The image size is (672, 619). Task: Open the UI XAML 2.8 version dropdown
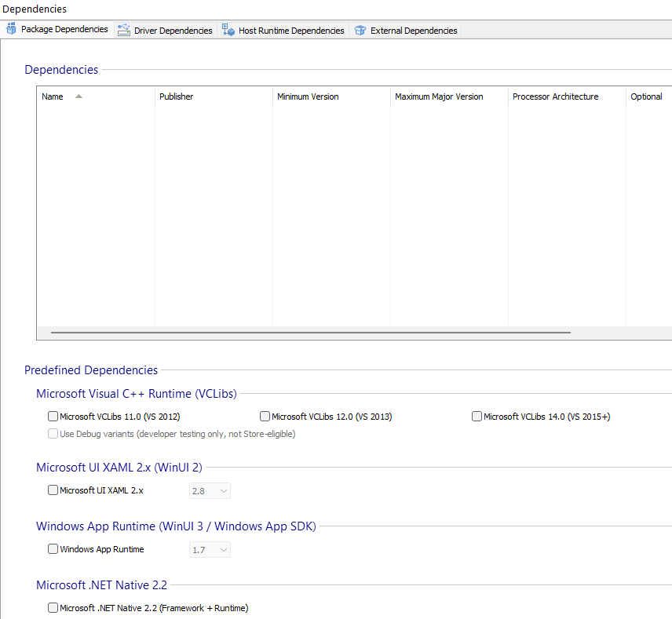click(x=210, y=491)
